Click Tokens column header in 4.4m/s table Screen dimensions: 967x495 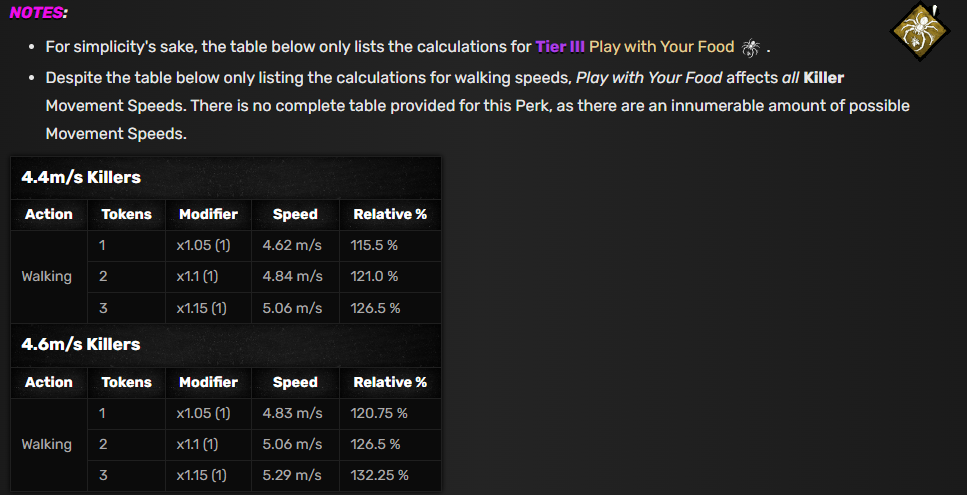(126, 215)
